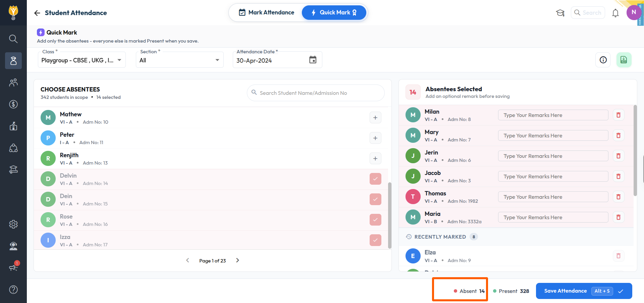Go back using the Student Attendance arrow

(x=37, y=13)
